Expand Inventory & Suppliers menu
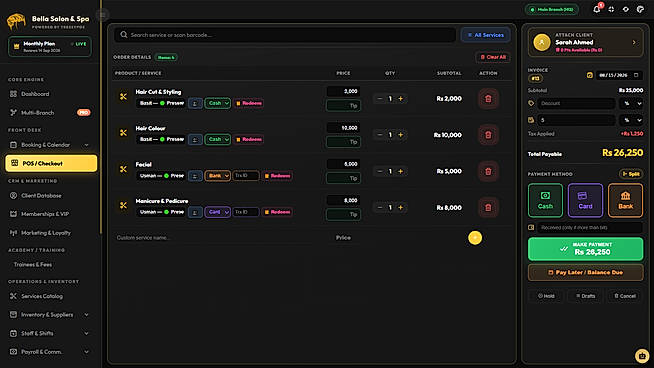The height and width of the screenshot is (368, 654). pyautogui.click(x=86, y=315)
